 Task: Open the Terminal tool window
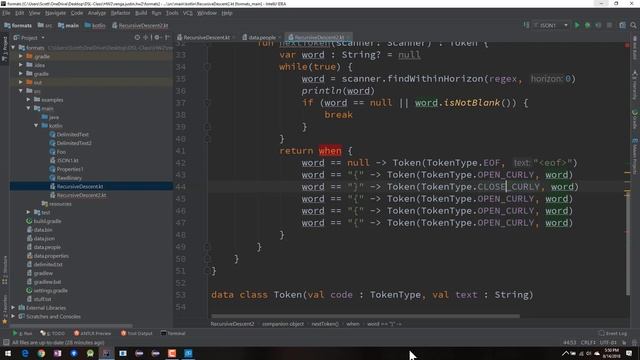(173, 333)
